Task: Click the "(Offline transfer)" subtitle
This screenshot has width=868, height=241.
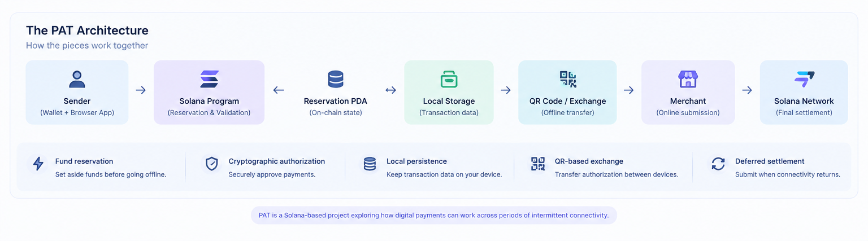Action: click(567, 113)
